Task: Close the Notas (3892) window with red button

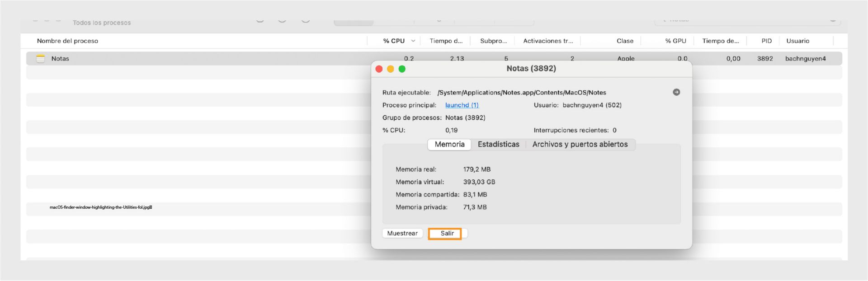Action: 379,69
